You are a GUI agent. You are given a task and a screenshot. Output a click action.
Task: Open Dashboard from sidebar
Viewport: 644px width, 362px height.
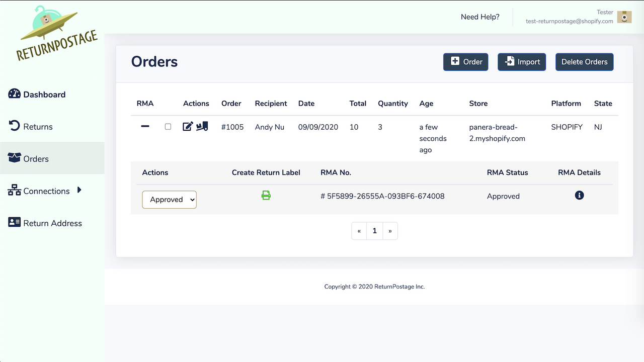tap(52, 95)
